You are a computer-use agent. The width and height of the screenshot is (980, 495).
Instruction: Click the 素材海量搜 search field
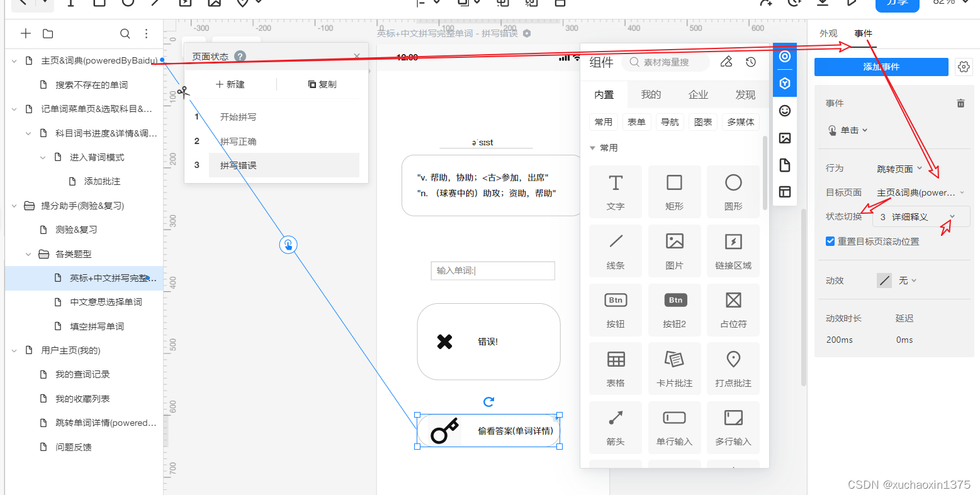pos(665,62)
